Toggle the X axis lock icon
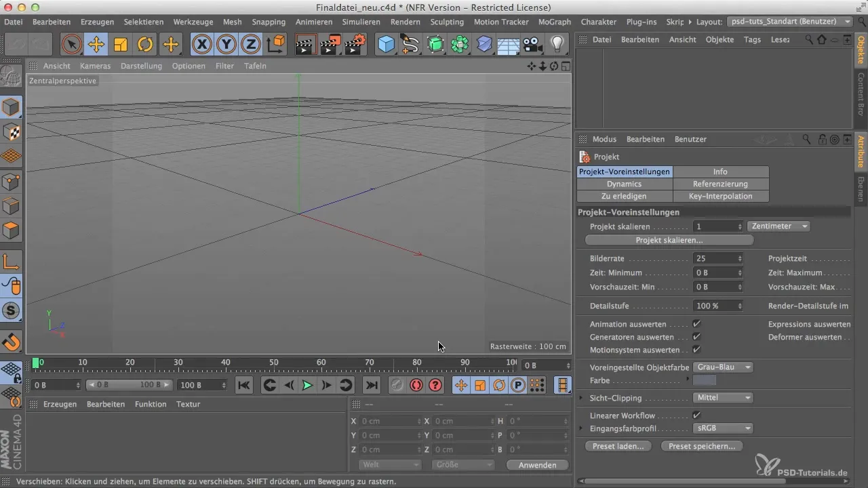The height and width of the screenshot is (488, 868). tap(201, 45)
